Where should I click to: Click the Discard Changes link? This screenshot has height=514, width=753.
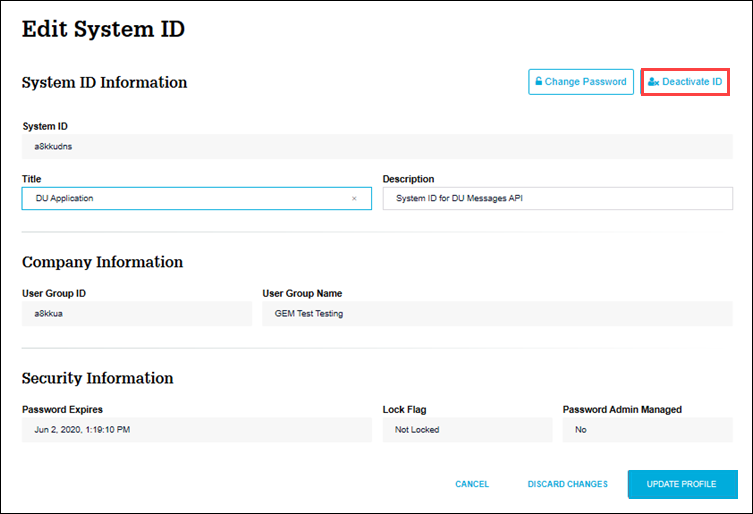pyautogui.click(x=568, y=484)
